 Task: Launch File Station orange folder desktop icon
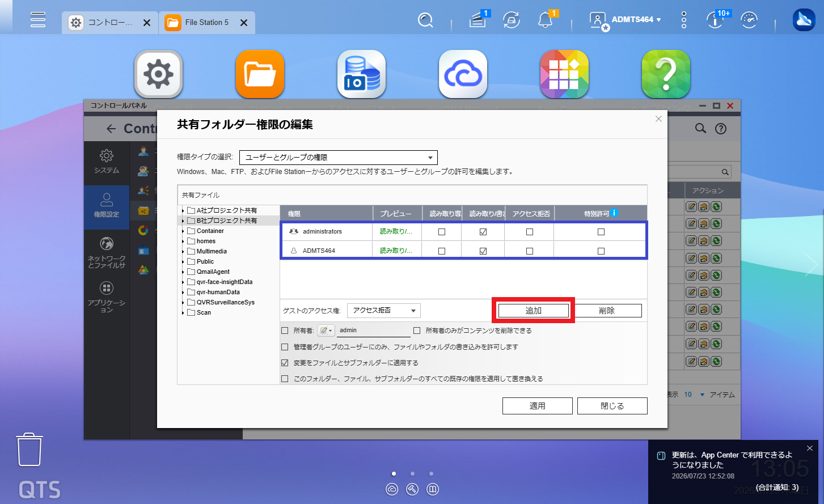(260, 74)
